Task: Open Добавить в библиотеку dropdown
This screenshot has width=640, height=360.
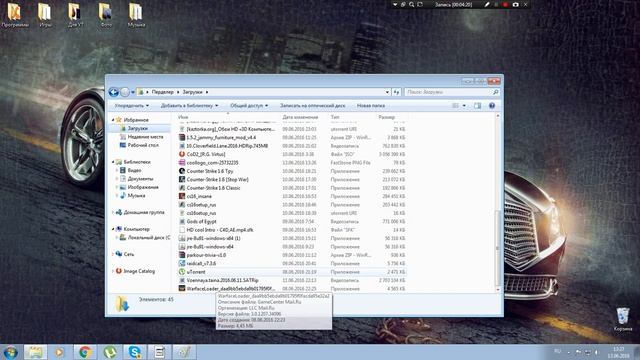Action: click(189, 106)
